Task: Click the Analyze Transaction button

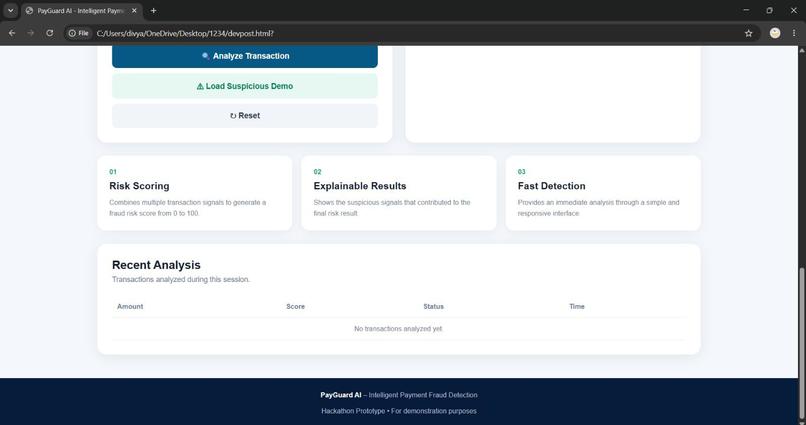Action: pyautogui.click(x=245, y=56)
